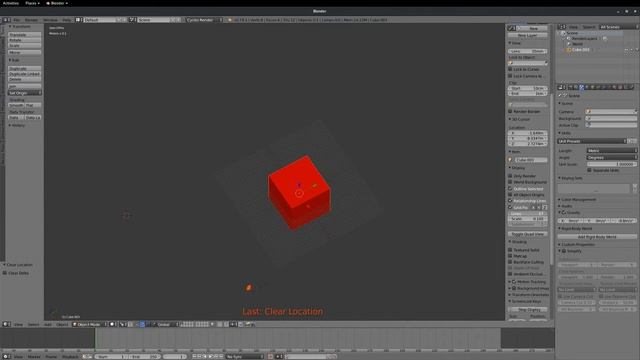
Task: Click the New Layer button
Action: click(x=527, y=36)
